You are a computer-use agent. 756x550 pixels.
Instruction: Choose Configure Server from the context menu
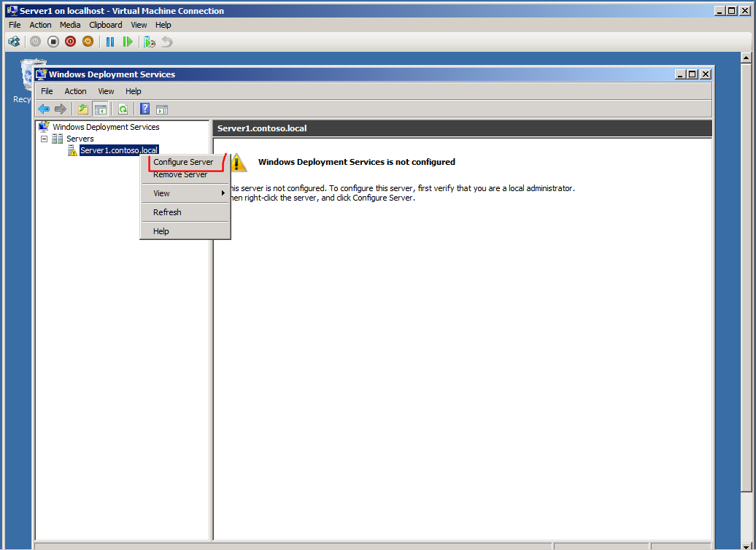point(183,162)
